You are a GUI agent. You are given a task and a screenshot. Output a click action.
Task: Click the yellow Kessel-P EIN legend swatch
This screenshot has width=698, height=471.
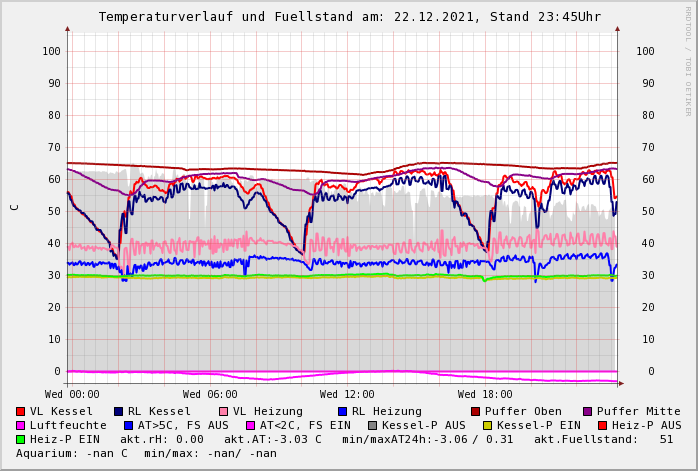click(x=488, y=425)
